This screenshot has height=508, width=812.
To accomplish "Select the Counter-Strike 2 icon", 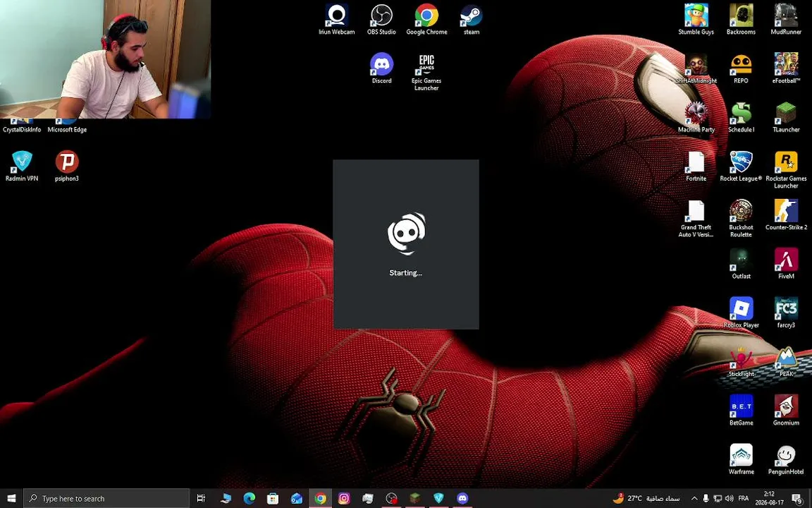I will tap(786, 214).
